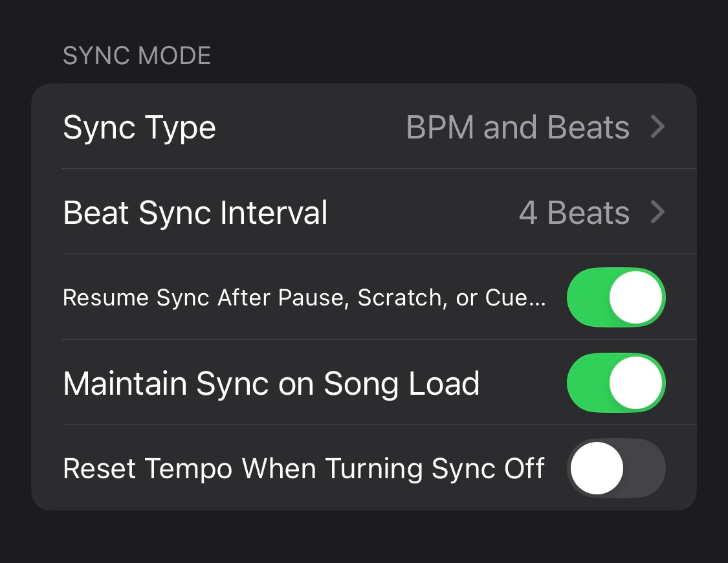Click the gray track of Reset Tempo switch
Image resolution: width=728 pixels, height=563 pixels.
click(644, 469)
